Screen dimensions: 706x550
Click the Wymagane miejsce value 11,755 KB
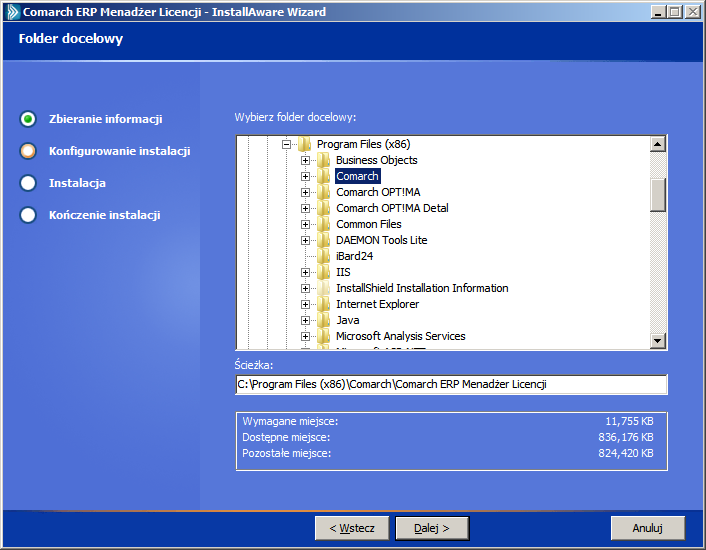click(x=629, y=421)
